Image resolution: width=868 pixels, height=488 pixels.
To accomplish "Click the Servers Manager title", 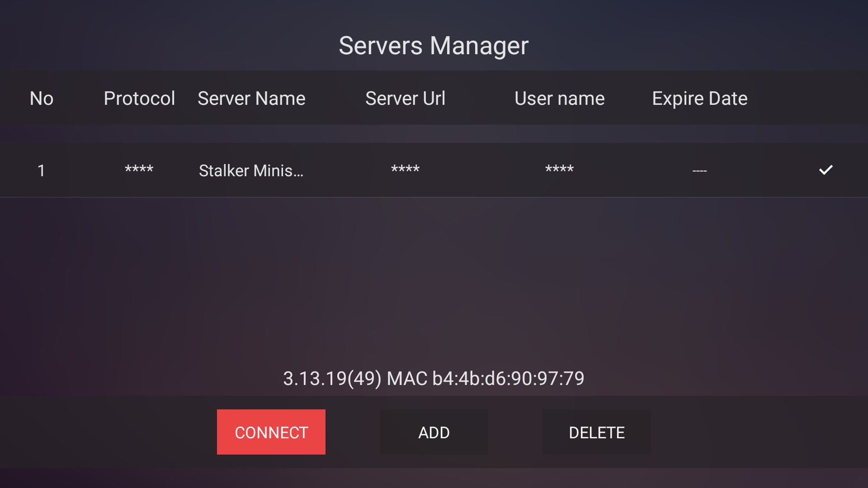I will click(x=434, y=46).
